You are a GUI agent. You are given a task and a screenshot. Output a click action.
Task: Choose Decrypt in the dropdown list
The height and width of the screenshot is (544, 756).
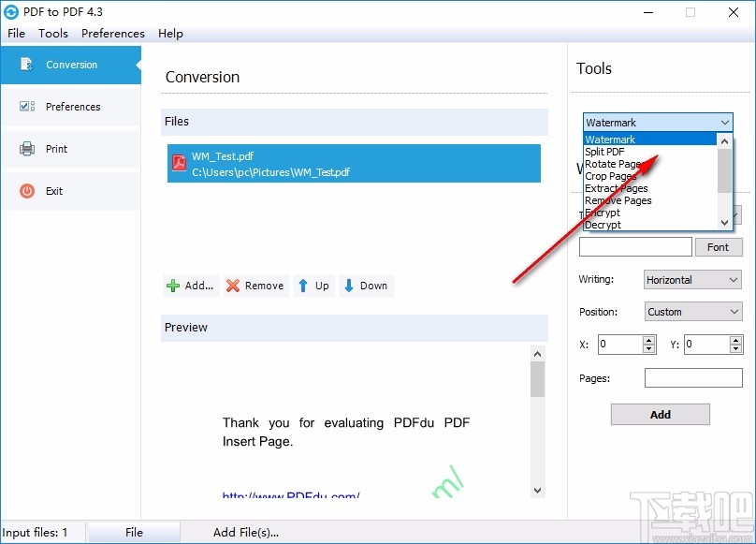[x=650, y=225]
